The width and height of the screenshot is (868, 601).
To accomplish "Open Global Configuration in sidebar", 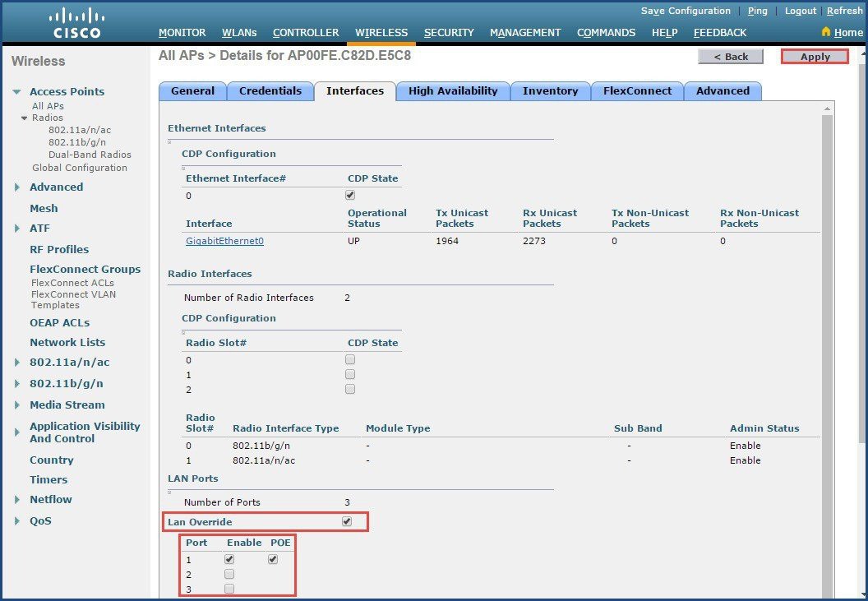I will pyautogui.click(x=80, y=168).
